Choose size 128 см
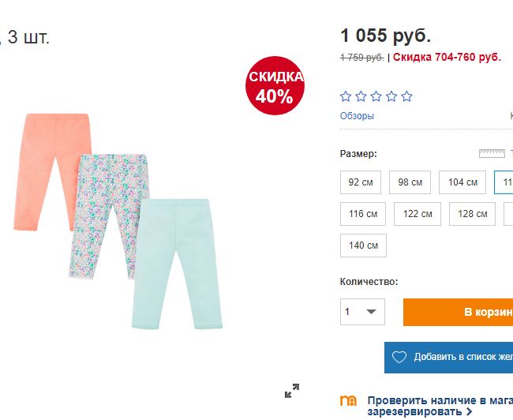 coord(472,214)
